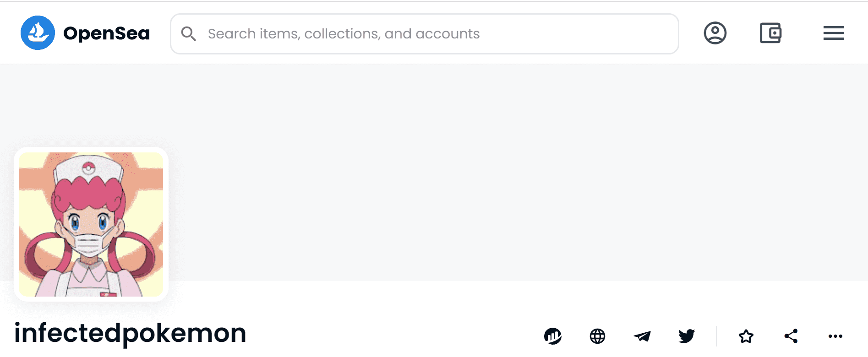Toggle the star watchlist icon

pos(746,336)
